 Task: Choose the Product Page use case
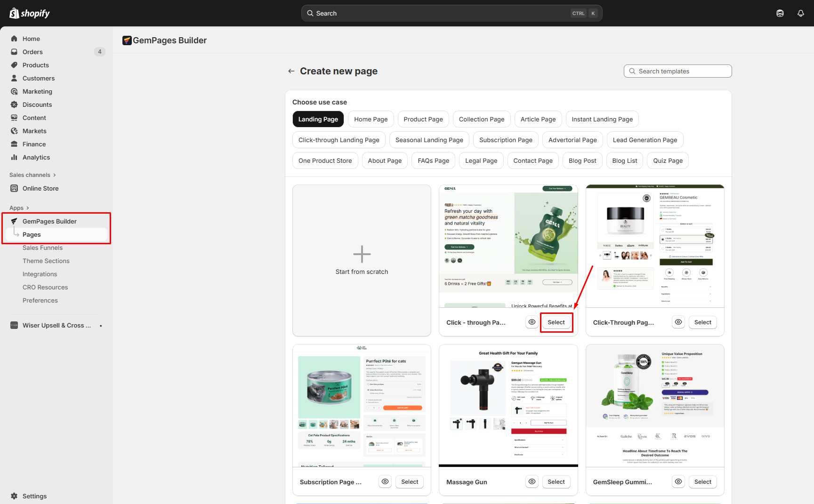(x=423, y=120)
